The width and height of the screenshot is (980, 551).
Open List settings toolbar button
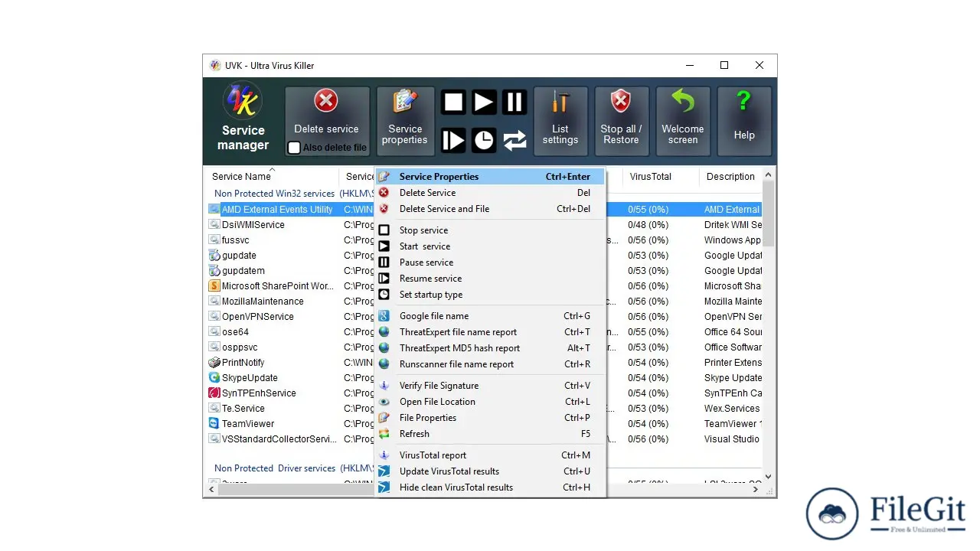560,121
